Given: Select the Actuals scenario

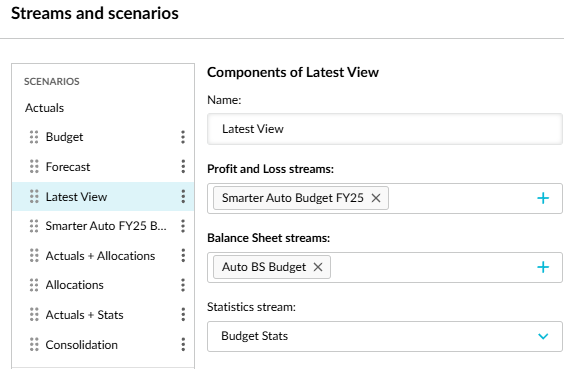Looking at the screenshot, I should (x=45, y=108).
